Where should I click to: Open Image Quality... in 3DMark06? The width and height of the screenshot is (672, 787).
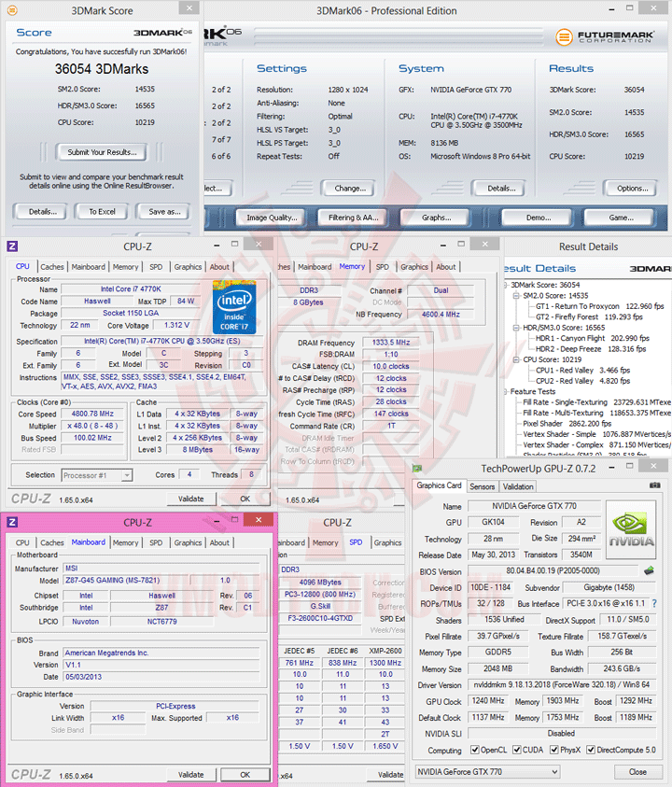tap(272, 218)
